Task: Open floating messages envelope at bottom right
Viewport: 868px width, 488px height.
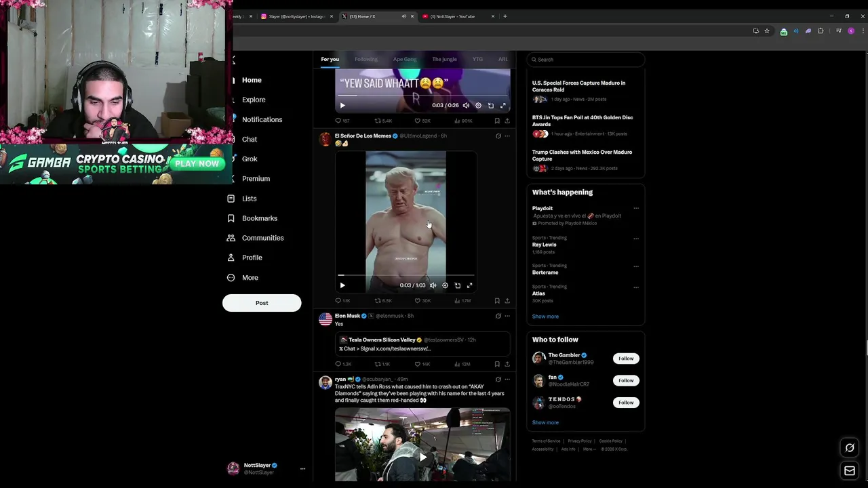Action: [849, 470]
